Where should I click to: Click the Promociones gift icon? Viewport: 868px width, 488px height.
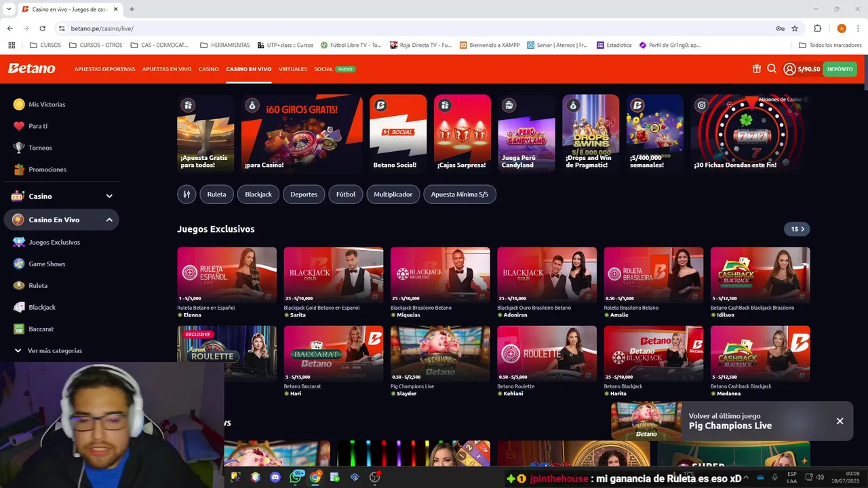(x=19, y=169)
